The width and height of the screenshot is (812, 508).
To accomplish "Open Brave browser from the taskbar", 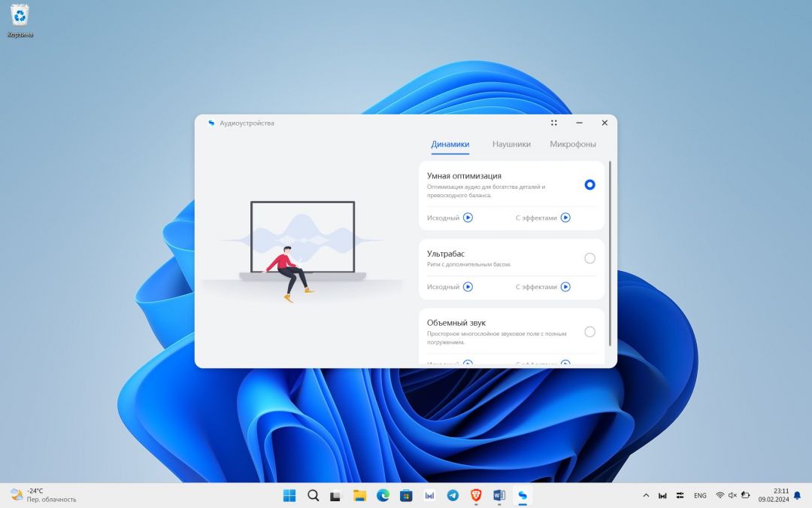I will point(476,495).
